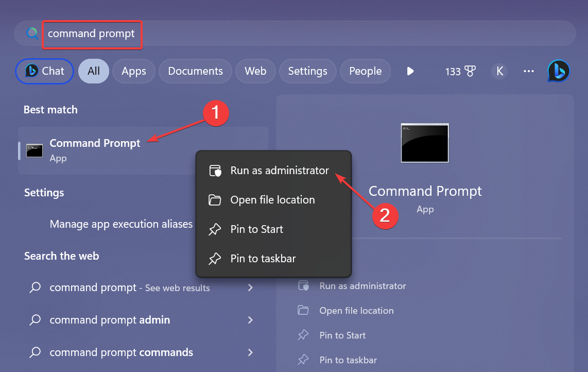Open the Bing Chat filter
The height and width of the screenshot is (372, 588).
tap(44, 71)
